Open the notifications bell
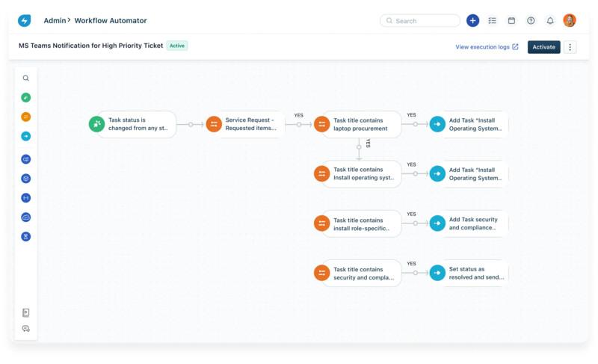The width and height of the screenshot is (598, 364). 550,21
